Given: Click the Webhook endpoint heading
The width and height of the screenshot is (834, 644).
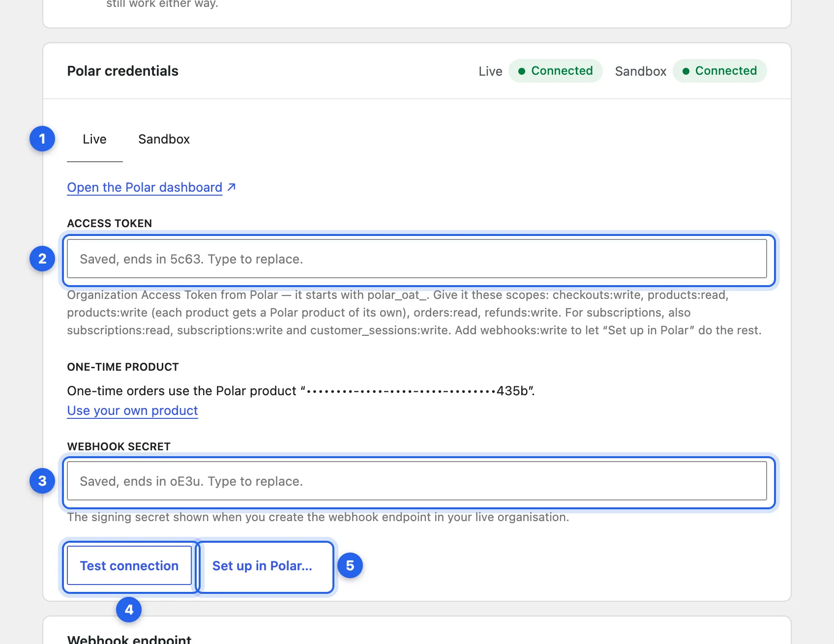Looking at the screenshot, I should click(x=129, y=639).
